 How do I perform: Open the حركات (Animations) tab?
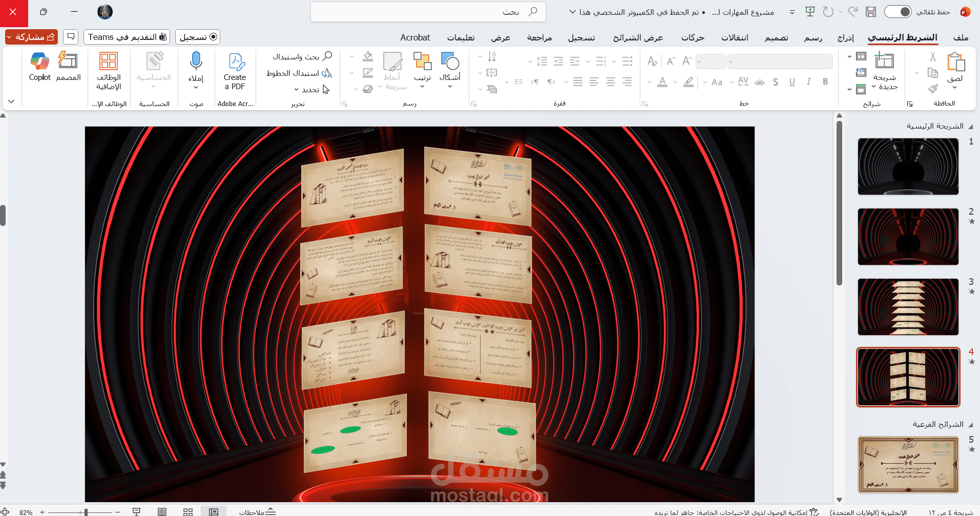pyautogui.click(x=693, y=37)
